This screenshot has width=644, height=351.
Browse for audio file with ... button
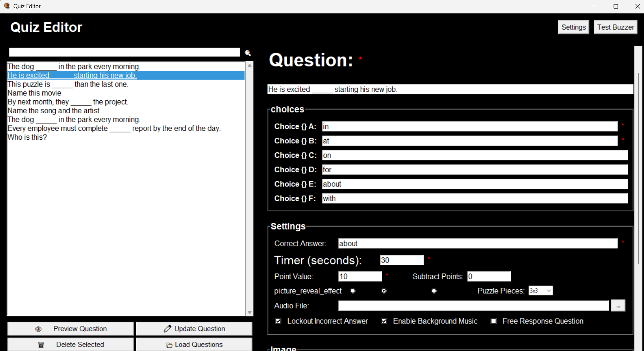tap(618, 306)
